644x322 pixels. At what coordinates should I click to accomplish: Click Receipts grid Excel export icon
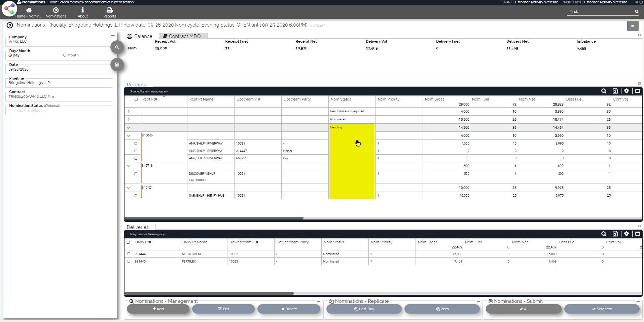point(615,91)
